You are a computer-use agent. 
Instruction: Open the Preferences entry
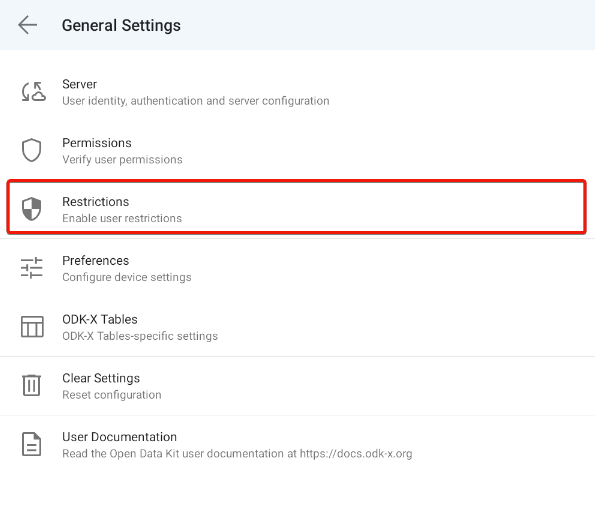click(298, 268)
